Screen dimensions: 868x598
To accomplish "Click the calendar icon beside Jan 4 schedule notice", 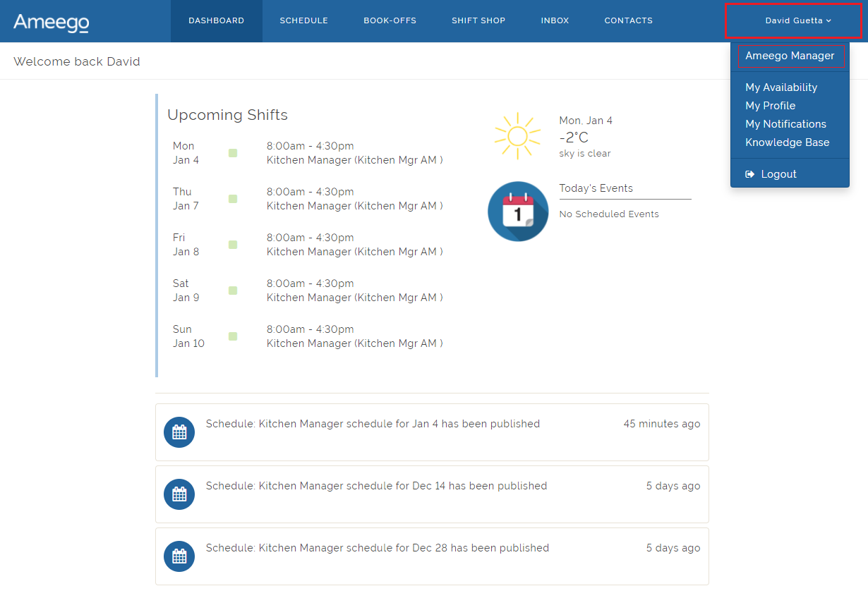I will tap(179, 432).
